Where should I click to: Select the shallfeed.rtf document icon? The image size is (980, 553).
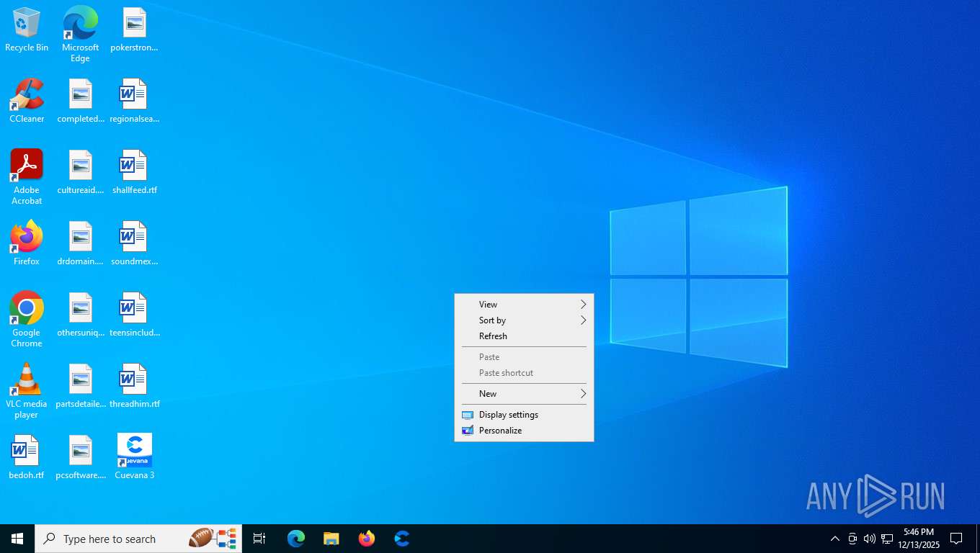click(134, 173)
